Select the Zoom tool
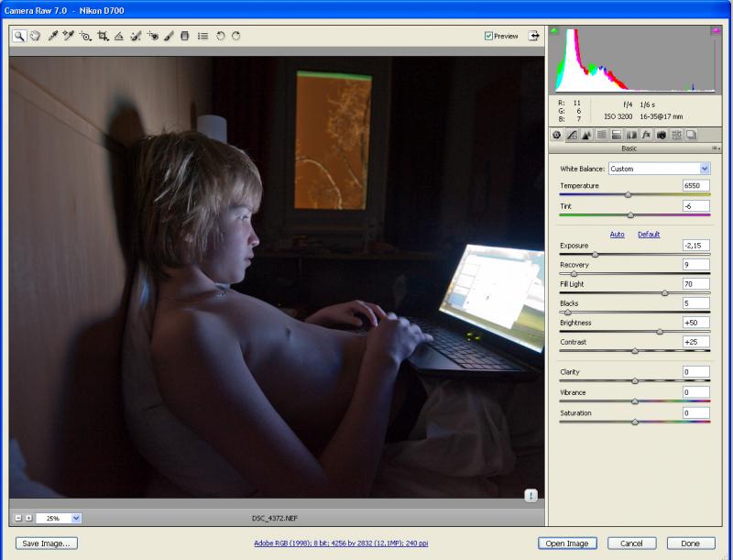Viewport: 733px width, 560px height. [x=18, y=36]
